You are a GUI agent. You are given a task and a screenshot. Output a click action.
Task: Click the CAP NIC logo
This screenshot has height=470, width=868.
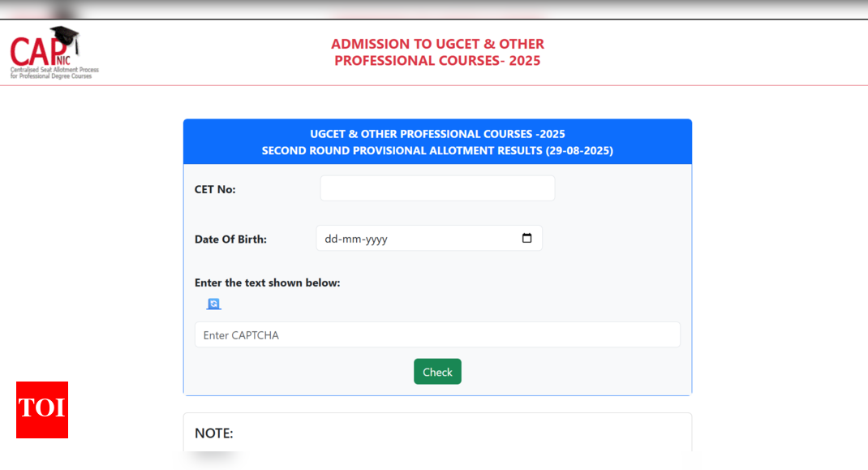tap(54, 52)
